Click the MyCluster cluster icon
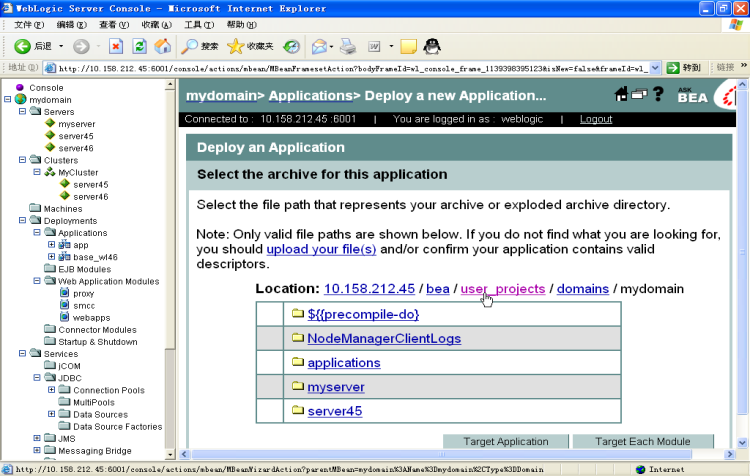The width and height of the screenshot is (750, 476). tap(50, 172)
